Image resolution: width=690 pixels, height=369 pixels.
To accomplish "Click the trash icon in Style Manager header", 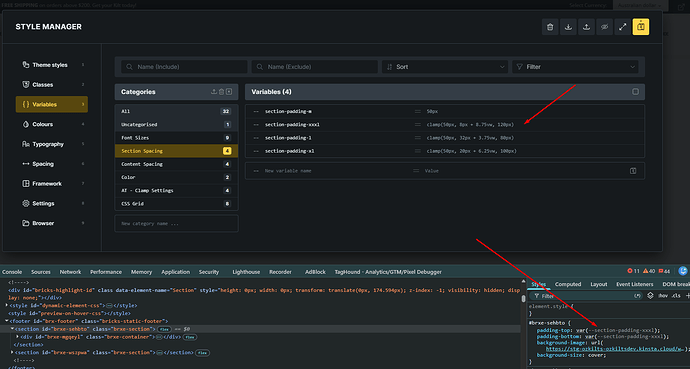I will [550, 27].
